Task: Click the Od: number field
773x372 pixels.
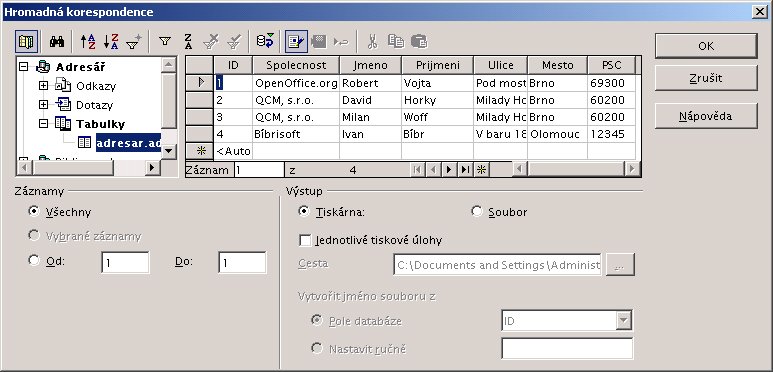Action: tap(125, 263)
